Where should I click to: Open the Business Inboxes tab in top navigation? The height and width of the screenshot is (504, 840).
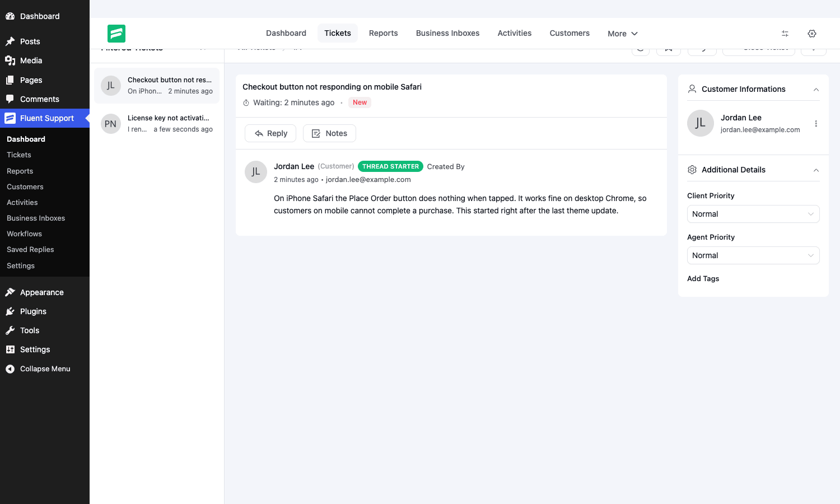(448, 33)
